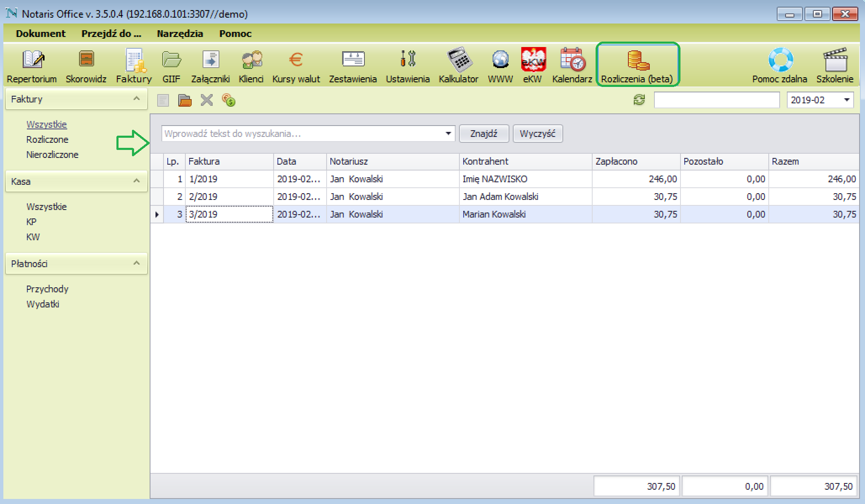Sort by Pozostało column header
Viewport: 865px width, 504px height.
tap(725, 161)
